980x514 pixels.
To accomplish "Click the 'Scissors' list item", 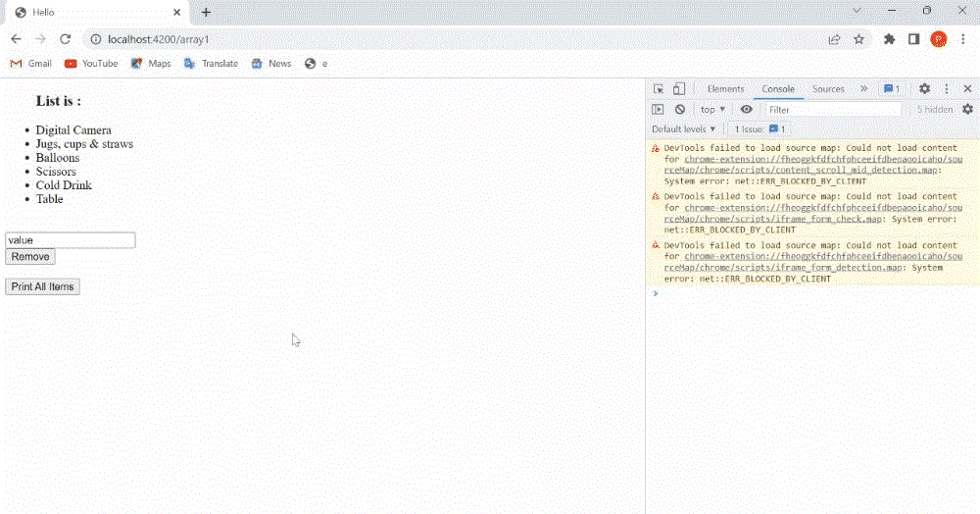I will coord(56,172).
